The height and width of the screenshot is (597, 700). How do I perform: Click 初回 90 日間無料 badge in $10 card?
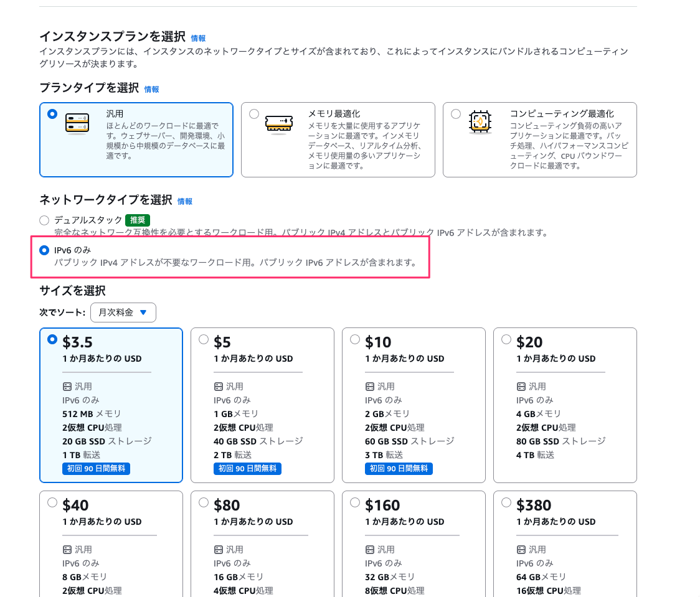point(399,469)
